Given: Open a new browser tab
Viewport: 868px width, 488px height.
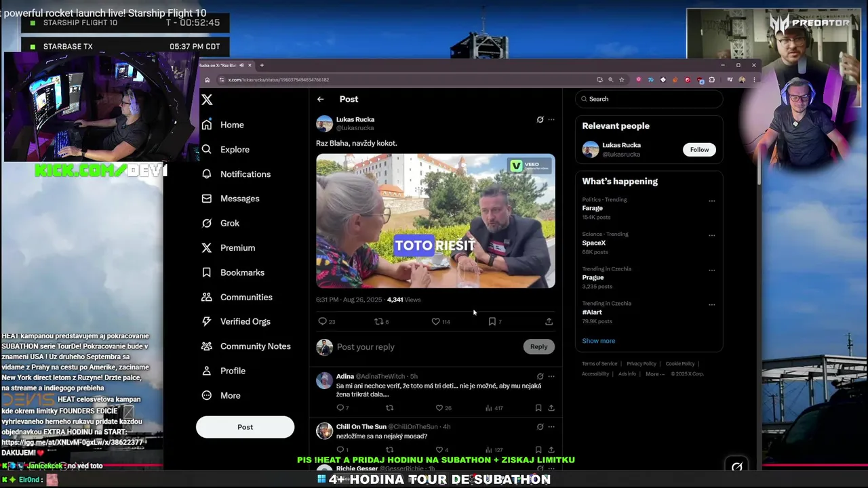Looking at the screenshot, I should 262,65.
